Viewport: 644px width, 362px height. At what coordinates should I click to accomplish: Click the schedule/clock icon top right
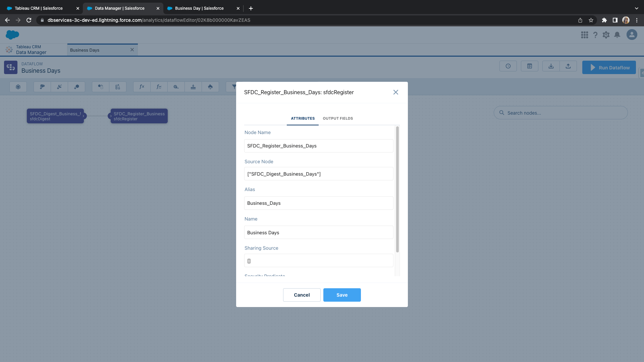pos(508,67)
